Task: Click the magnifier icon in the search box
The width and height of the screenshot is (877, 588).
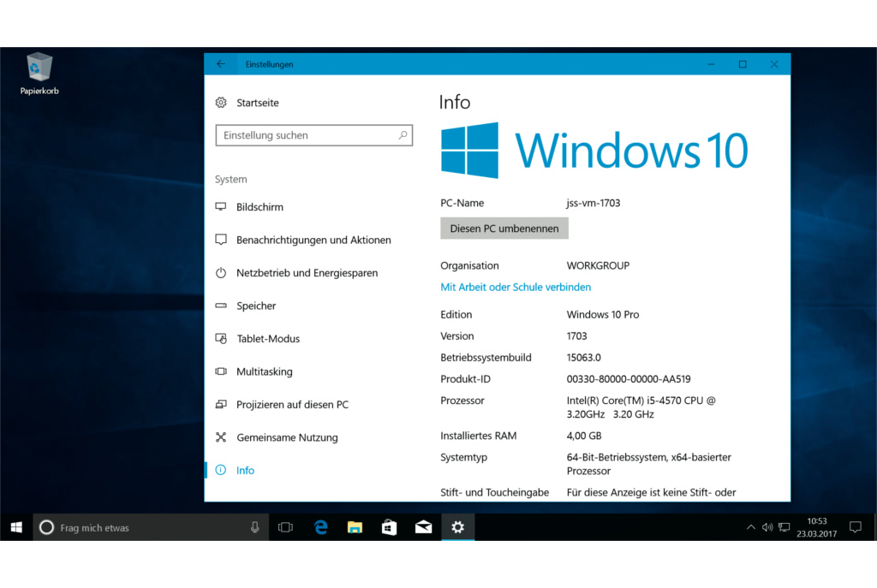Action: coord(403,135)
